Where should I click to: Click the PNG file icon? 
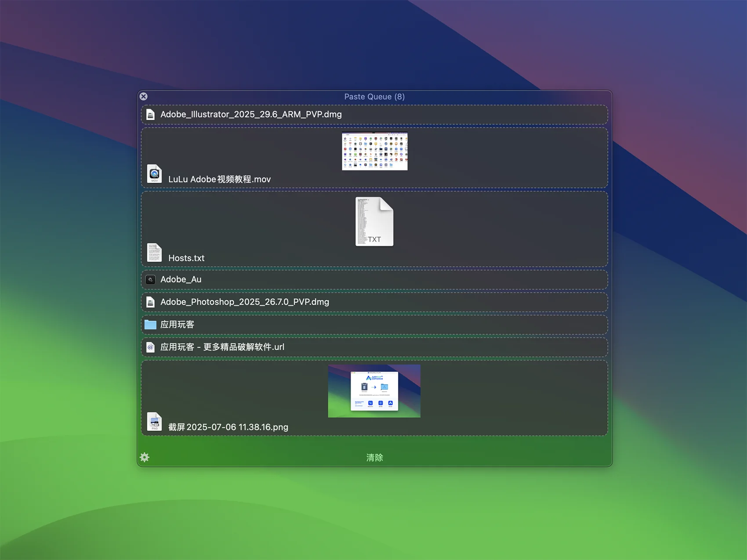[x=154, y=421]
